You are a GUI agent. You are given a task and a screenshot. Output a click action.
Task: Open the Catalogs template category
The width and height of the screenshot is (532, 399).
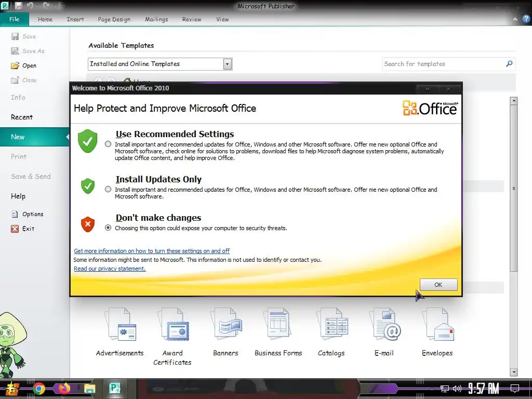tap(331, 332)
